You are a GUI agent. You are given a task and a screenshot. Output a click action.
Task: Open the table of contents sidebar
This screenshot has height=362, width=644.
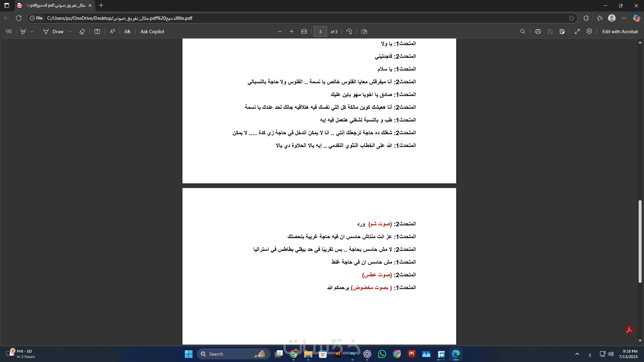9,32
